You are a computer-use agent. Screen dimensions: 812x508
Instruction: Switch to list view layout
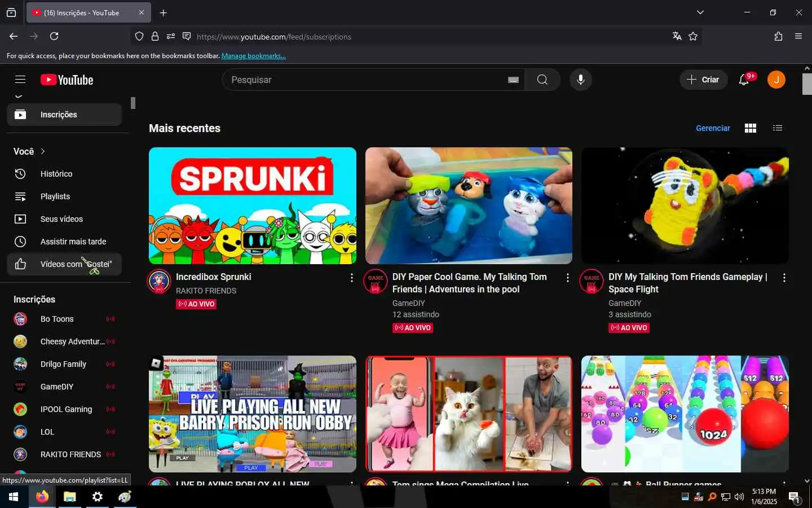(778, 128)
